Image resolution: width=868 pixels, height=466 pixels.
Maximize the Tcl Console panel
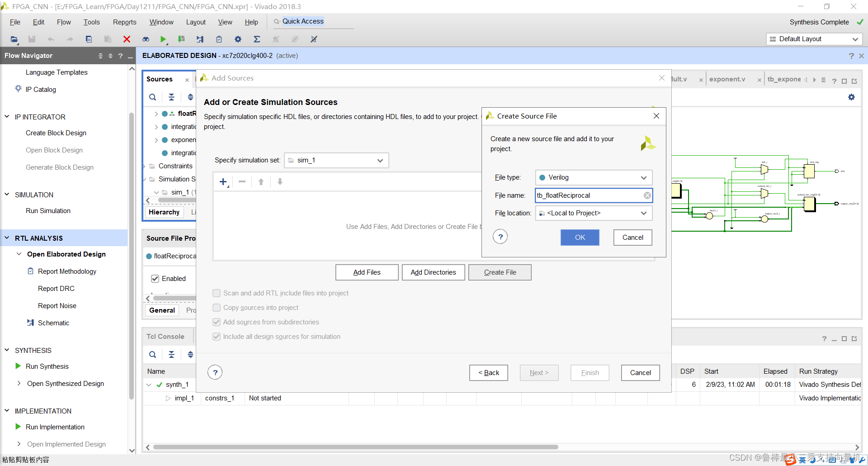pos(844,339)
